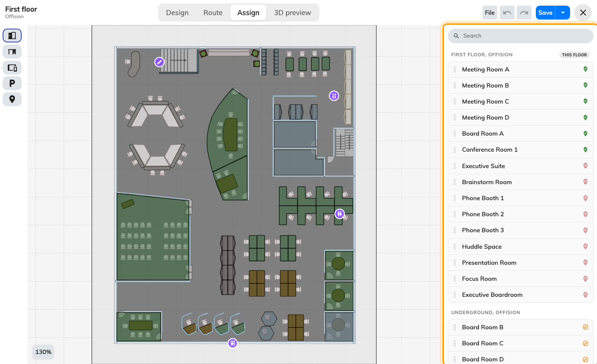Select Meeting Room D list entry
The height and width of the screenshot is (364, 597).
(x=520, y=117)
